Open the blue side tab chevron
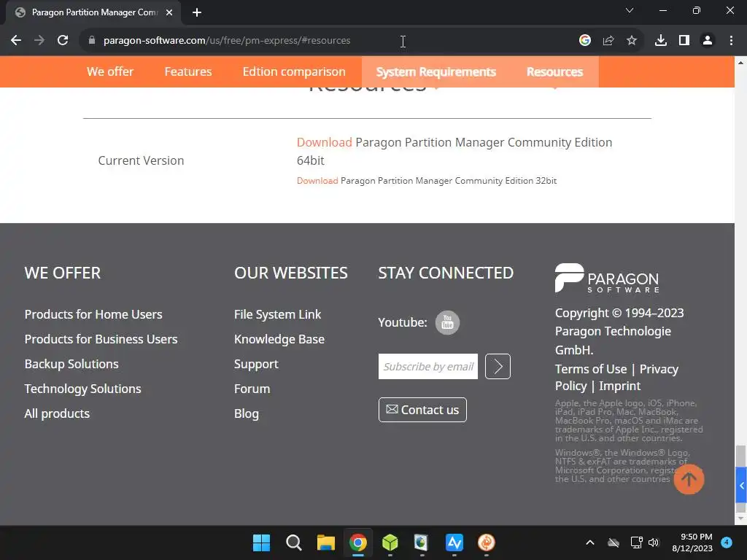This screenshot has width=747, height=560. click(x=742, y=485)
